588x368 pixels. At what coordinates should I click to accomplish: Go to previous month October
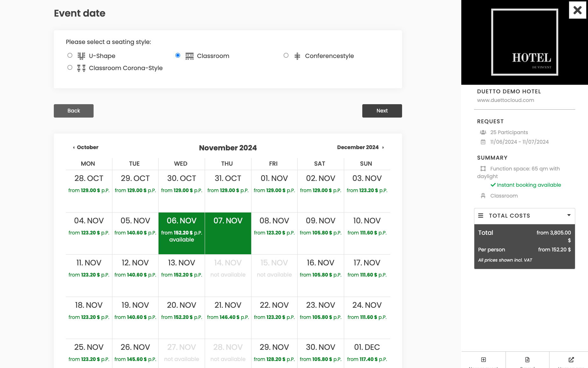pyautogui.click(x=86, y=147)
